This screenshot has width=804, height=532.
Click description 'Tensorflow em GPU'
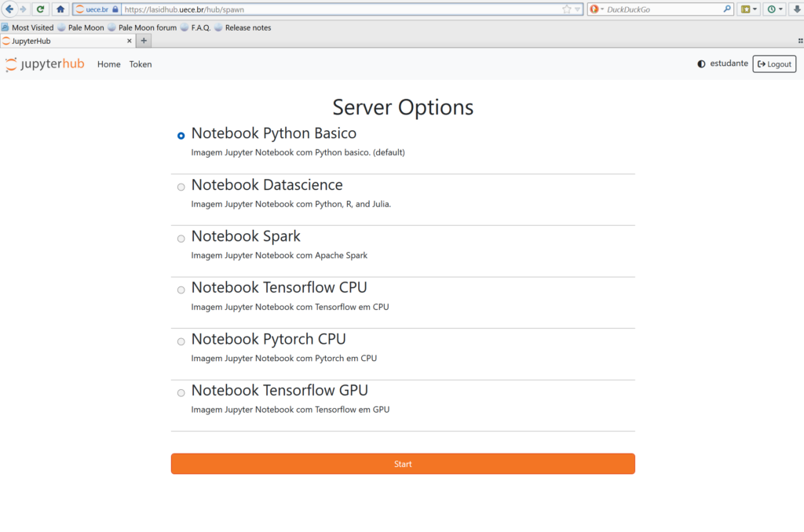point(291,410)
